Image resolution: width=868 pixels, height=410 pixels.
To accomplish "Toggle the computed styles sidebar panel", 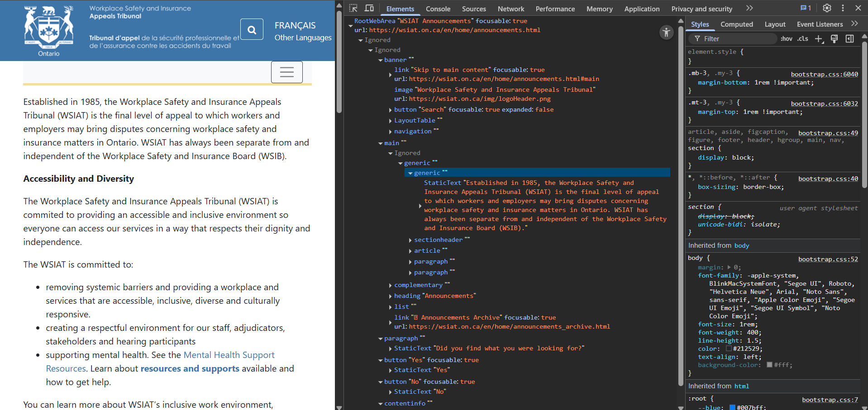I will click(850, 39).
